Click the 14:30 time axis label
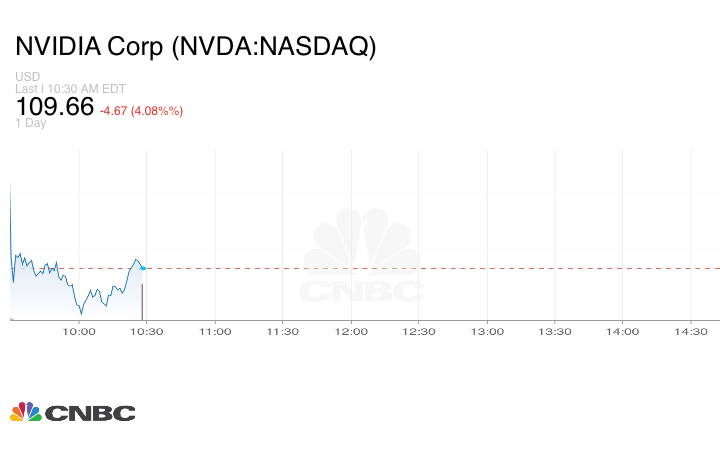The image size is (720, 450). point(691,331)
